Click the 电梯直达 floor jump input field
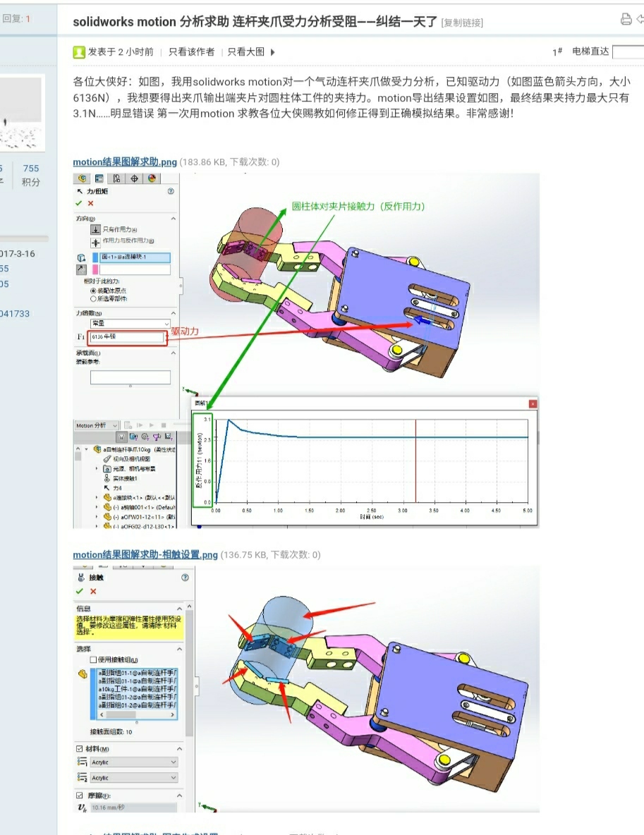 click(x=628, y=51)
